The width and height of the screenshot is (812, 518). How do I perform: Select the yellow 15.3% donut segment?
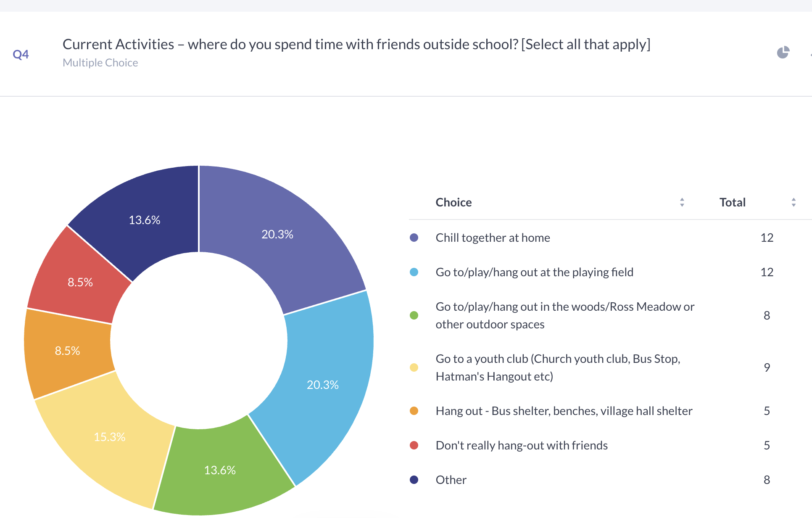pyautogui.click(x=109, y=437)
